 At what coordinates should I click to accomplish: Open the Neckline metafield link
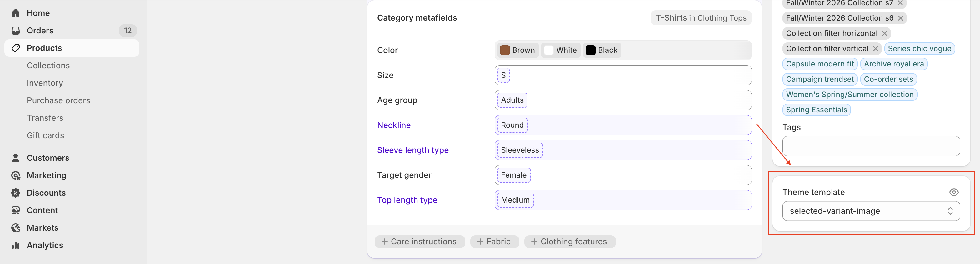394,125
